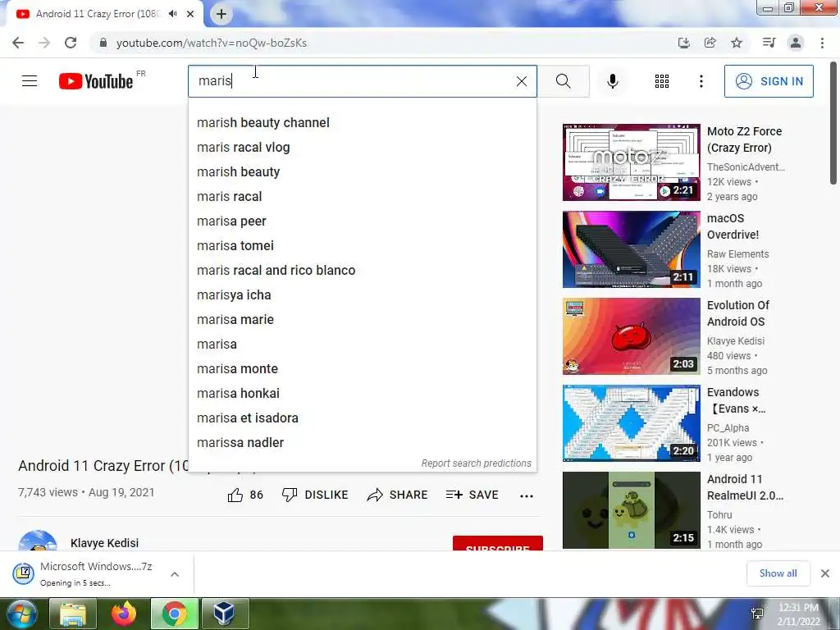
Task: Open the YouTube hamburger guide menu
Action: coord(30,81)
